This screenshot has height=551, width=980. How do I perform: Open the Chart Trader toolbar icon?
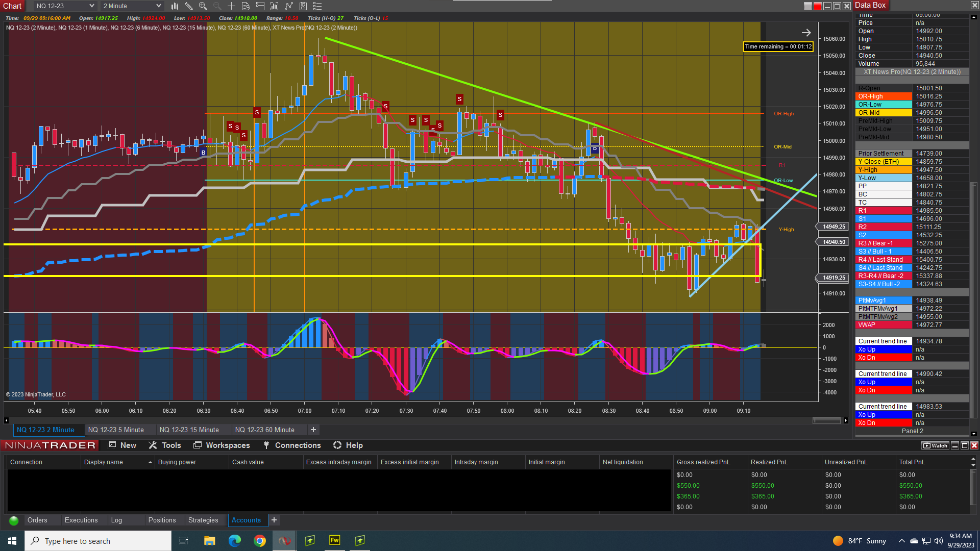click(260, 6)
